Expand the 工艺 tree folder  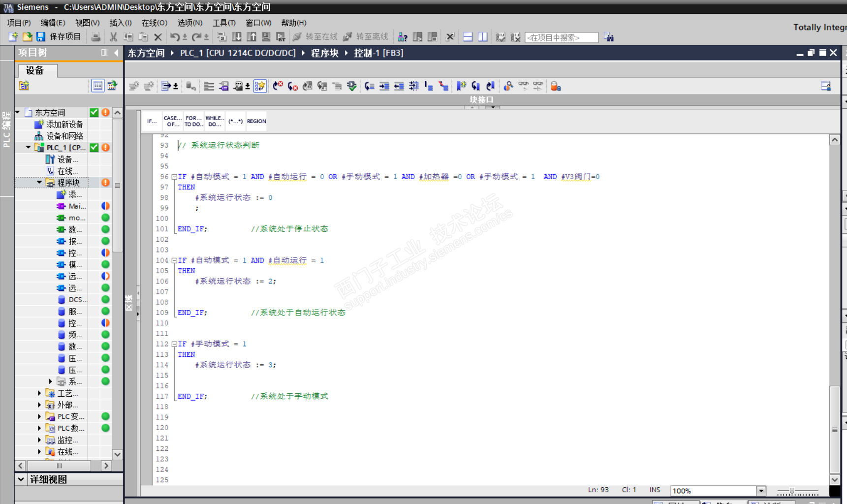39,393
